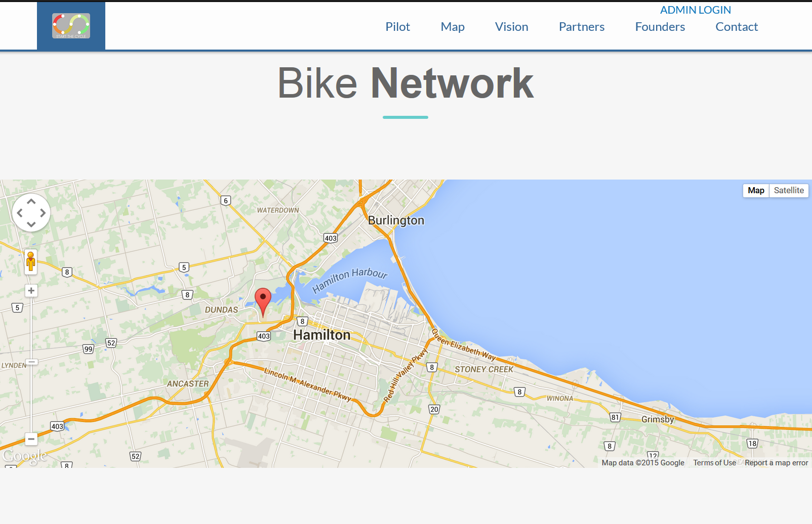Click the Street View pegman icon
The width and height of the screenshot is (812, 524).
click(31, 261)
